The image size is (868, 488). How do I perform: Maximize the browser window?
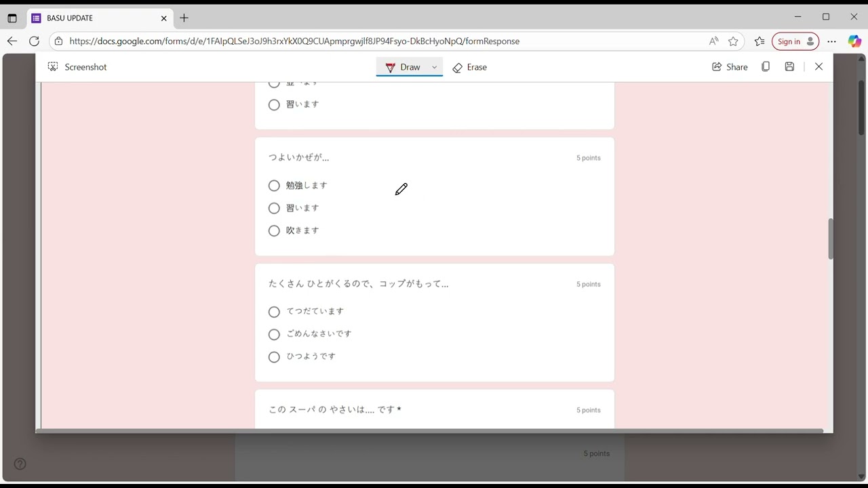(x=826, y=17)
